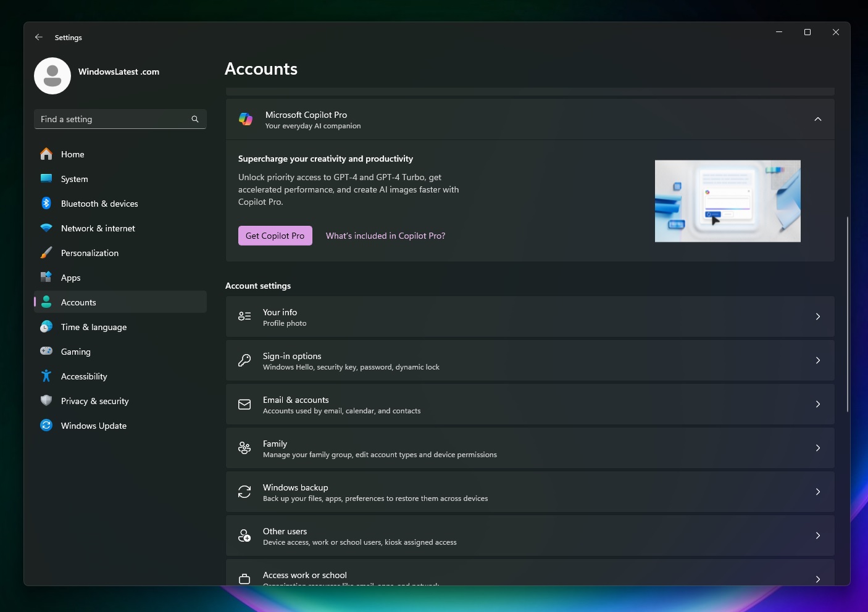
Task: Click the Windows Update sync icon
Action: 46,425
